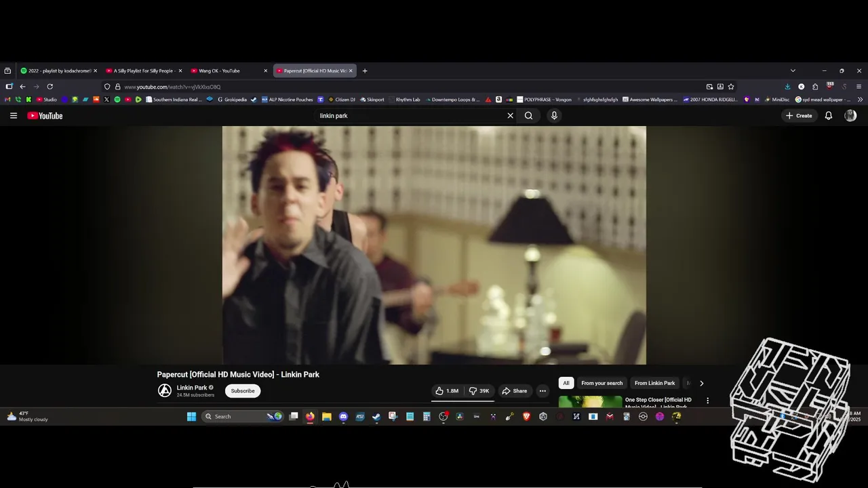Open options for One Step Closer suggestion

707,401
